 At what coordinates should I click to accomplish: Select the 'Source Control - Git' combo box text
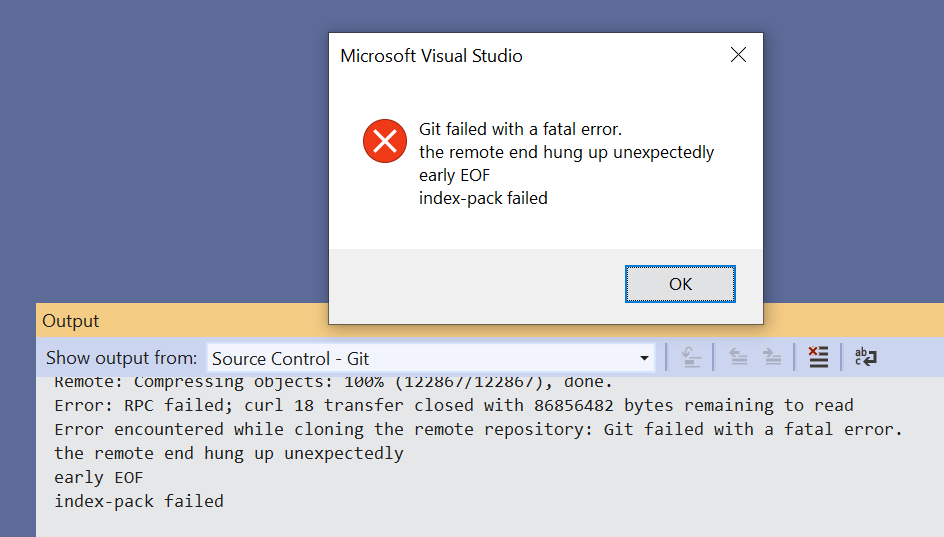click(x=291, y=358)
